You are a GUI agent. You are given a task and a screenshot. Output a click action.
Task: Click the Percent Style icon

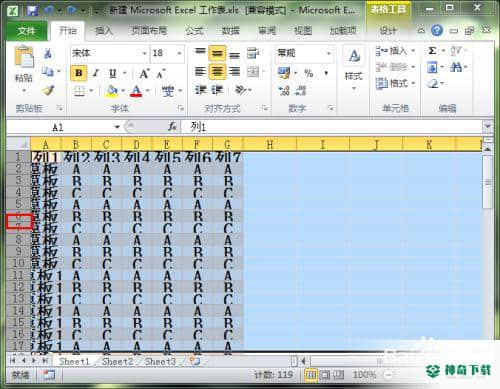[309, 73]
